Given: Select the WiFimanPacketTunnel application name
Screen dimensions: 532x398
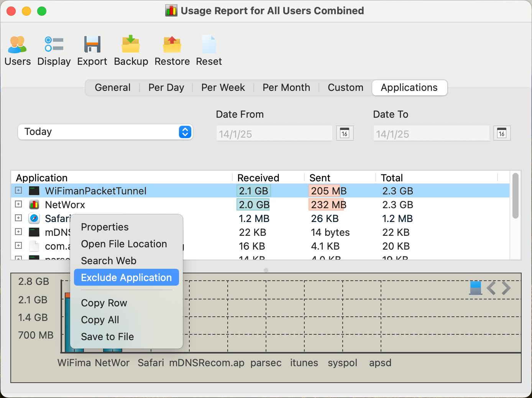Looking at the screenshot, I should pyautogui.click(x=96, y=191).
